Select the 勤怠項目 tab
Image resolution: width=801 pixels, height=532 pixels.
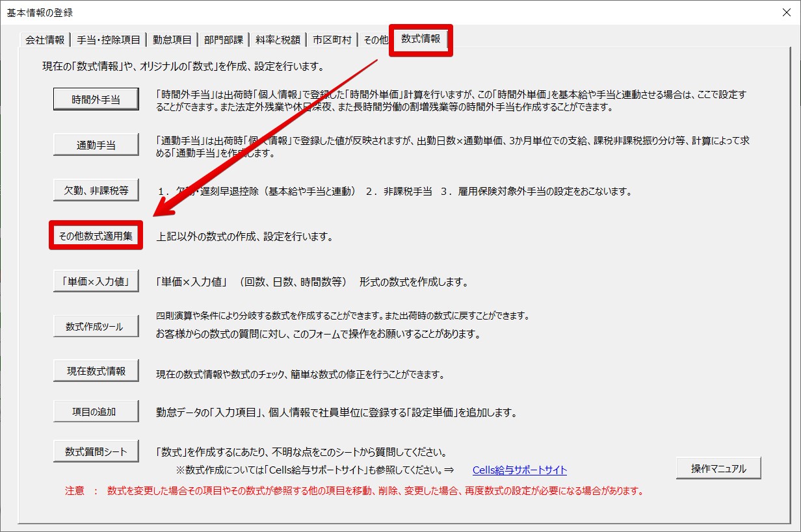click(x=172, y=40)
